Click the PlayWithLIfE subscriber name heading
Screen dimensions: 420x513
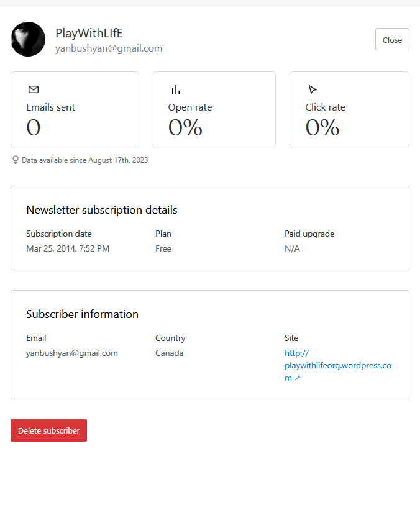pos(89,33)
